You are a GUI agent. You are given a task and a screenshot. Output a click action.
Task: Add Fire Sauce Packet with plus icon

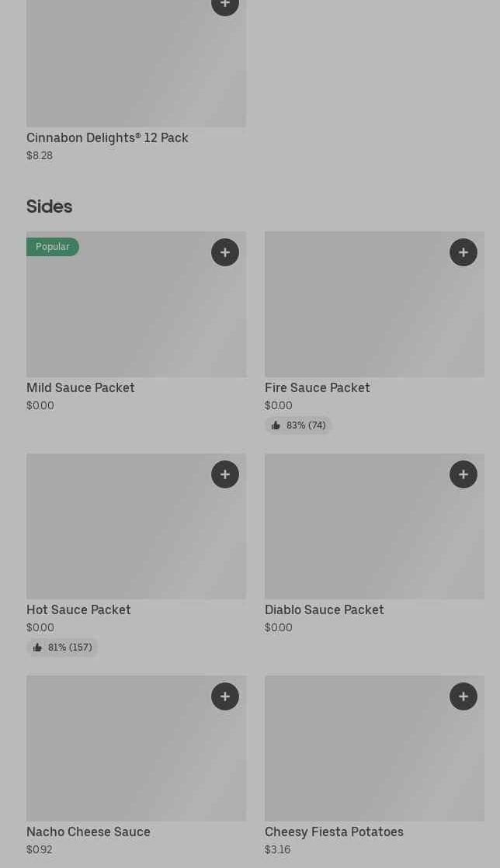464,252
